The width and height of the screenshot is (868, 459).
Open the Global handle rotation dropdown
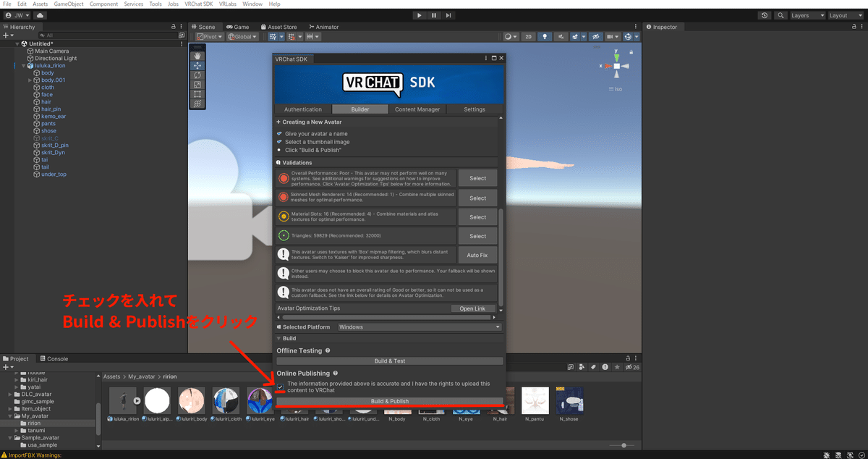tap(242, 36)
